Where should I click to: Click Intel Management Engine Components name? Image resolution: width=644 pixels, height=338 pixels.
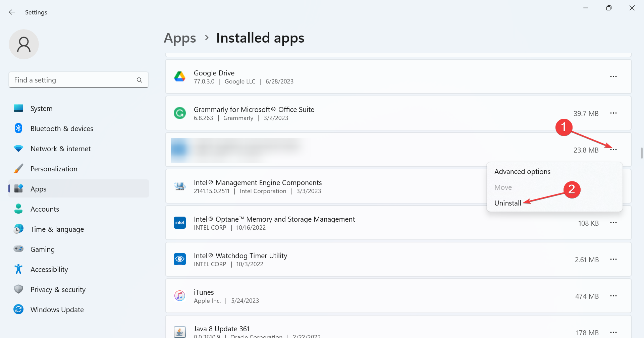pyautogui.click(x=258, y=182)
